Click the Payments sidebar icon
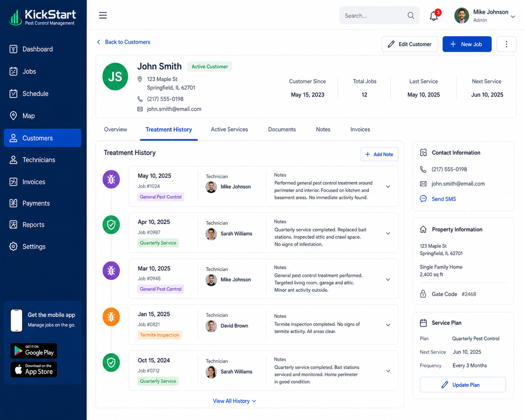Viewport: 525px width, 420px height. pyautogui.click(x=13, y=203)
